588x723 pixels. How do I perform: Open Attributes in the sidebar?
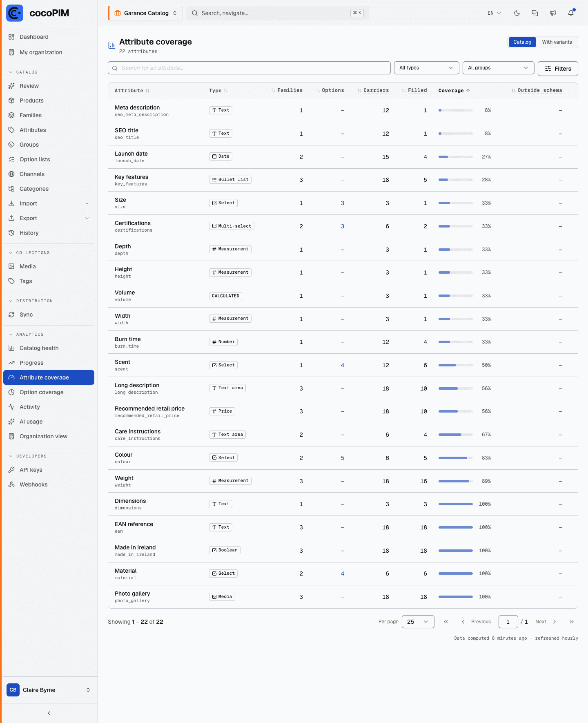[49, 130]
